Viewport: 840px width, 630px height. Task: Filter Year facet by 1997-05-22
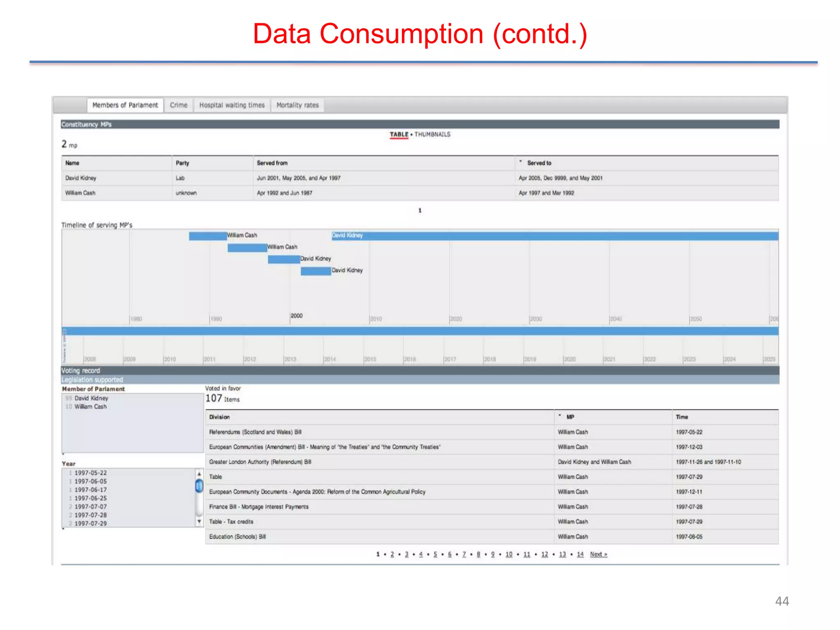[90, 473]
